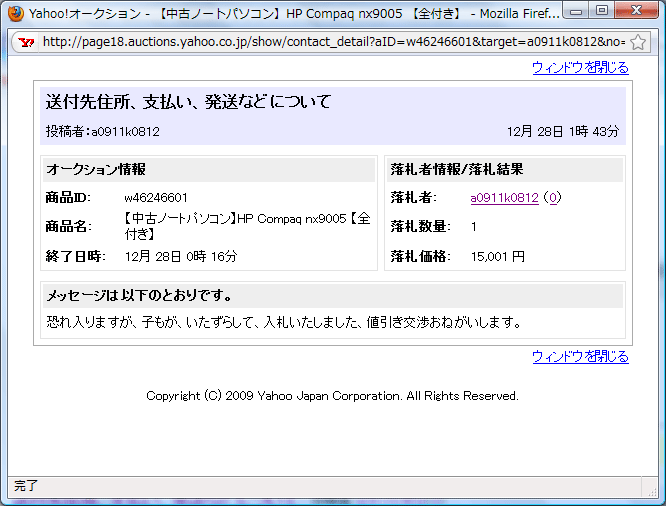Click the '終了日時:' label

coord(76,256)
